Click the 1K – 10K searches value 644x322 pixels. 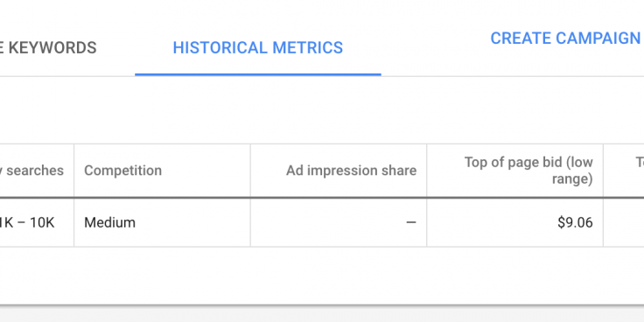(27, 222)
